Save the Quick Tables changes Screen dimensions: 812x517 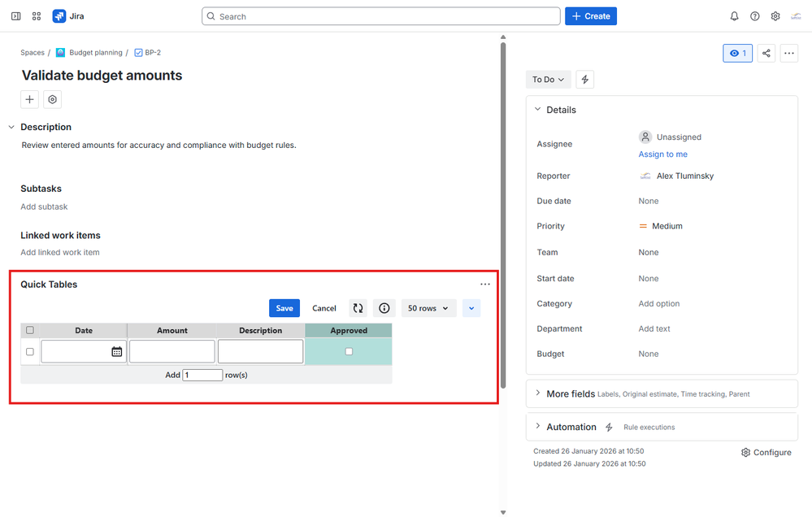pos(284,308)
